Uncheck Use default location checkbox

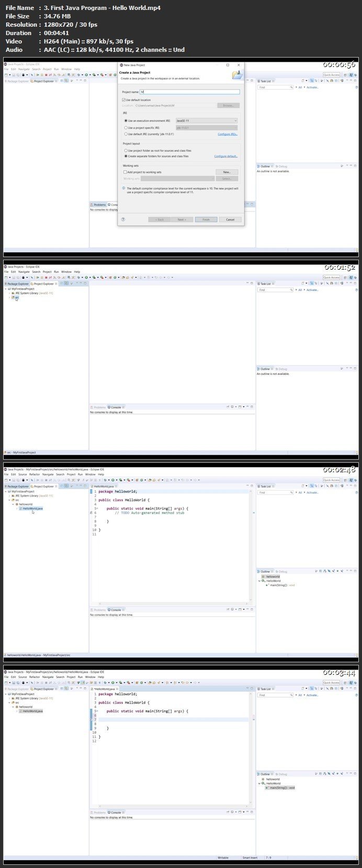coord(125,100)
